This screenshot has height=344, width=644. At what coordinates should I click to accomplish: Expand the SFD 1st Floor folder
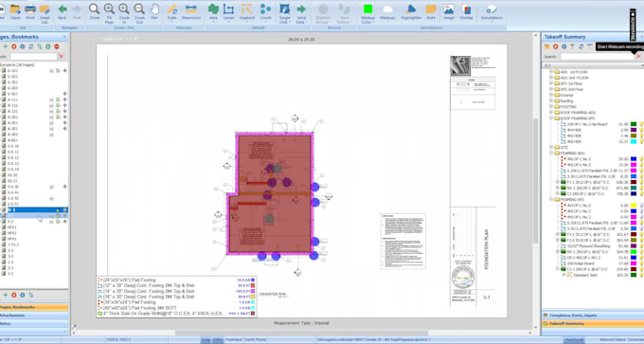(x=551, y=83)
